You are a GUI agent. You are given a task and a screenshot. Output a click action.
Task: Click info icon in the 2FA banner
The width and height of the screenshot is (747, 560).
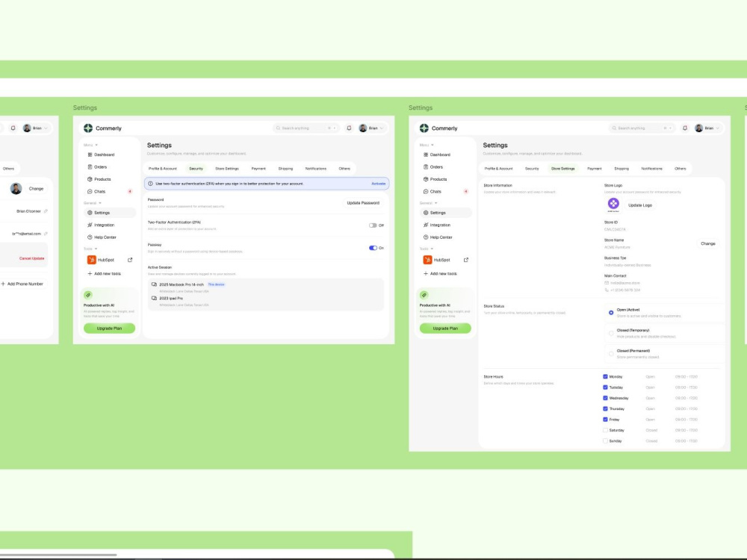pyautogui.click(x=151, y=184)
